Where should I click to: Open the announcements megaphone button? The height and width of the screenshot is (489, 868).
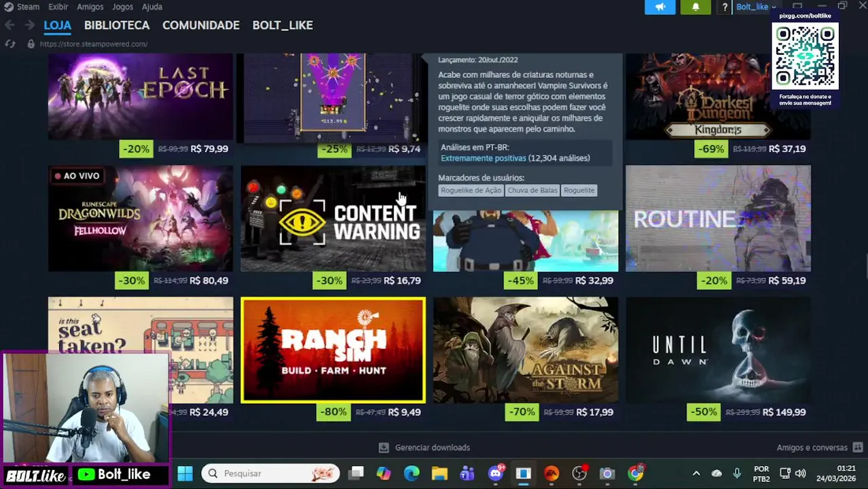660,7
